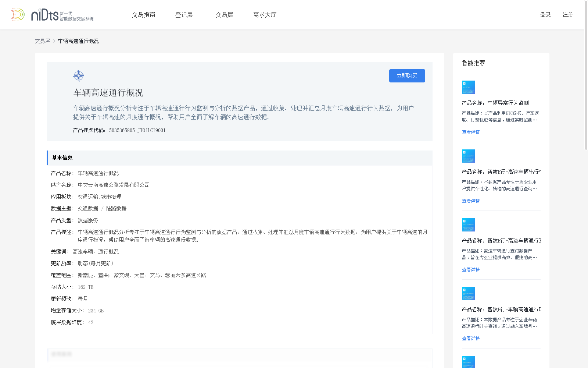Screen dimensions: 588x368
Task: Open thumbnail for 车辆异常行为监测 product
Action: tap(469, 87)
